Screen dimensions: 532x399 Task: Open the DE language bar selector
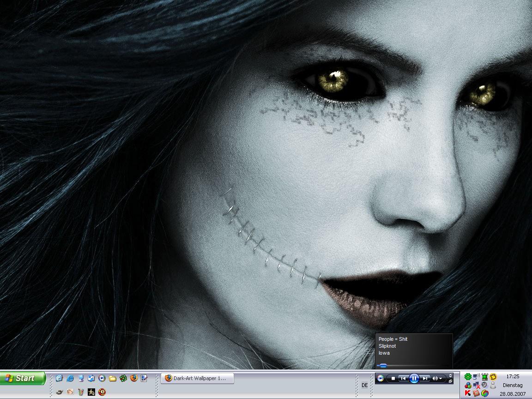364,385
